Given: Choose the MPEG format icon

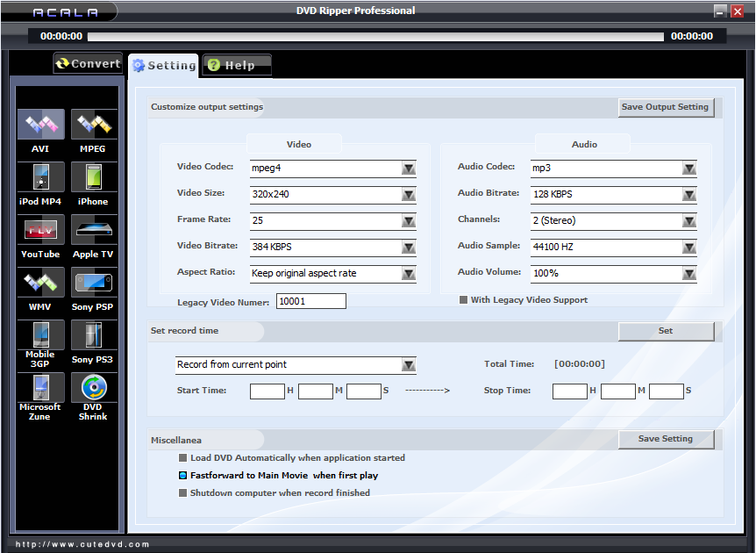Looking at the screenshot, I should [x=93, y=126].
